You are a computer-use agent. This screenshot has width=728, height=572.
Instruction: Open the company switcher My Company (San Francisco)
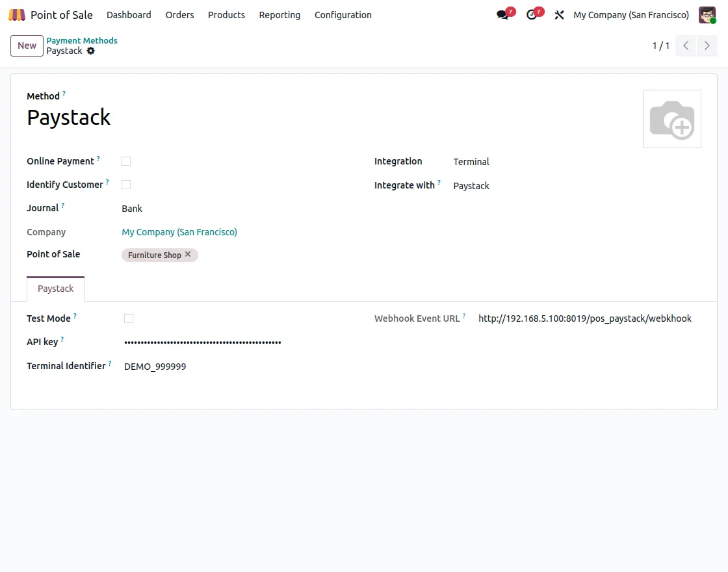pos(631,15)
